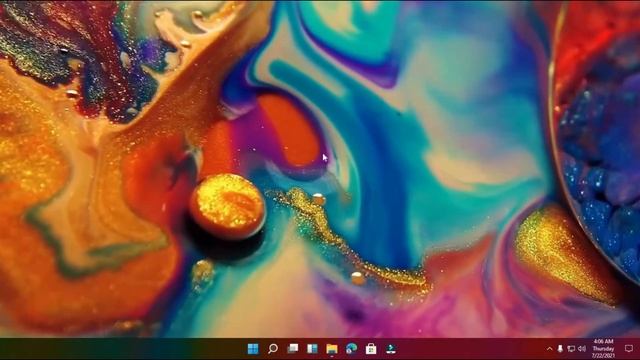The height and width of the screenshot is (360, 640).
Task: Open the notification center icon
Action: click(629, 349)
